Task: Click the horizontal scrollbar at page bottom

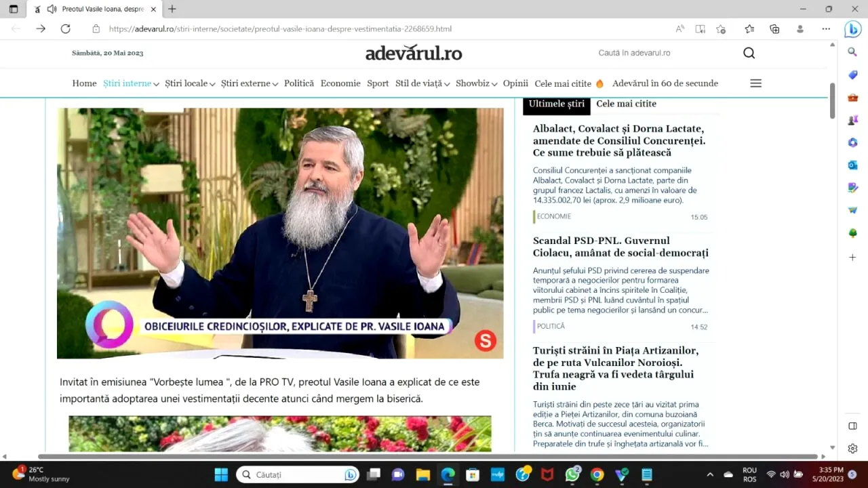Action: coord(427,457)
